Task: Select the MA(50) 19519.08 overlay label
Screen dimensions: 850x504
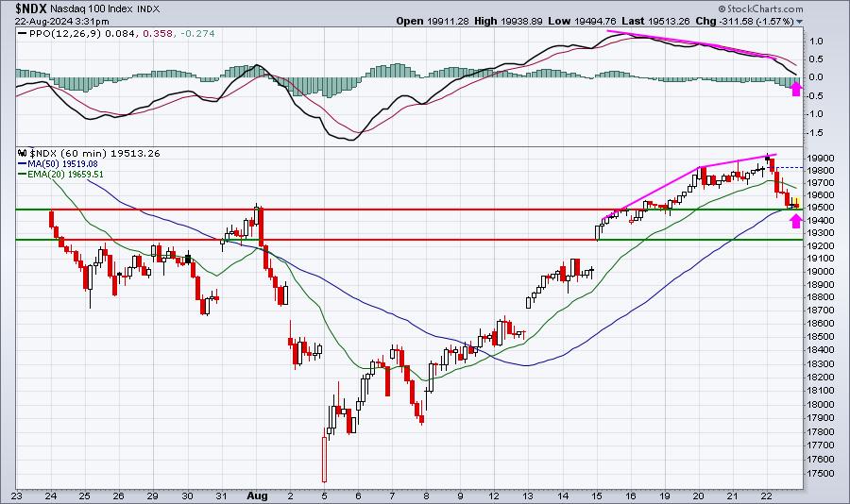Action: [62, 163]
